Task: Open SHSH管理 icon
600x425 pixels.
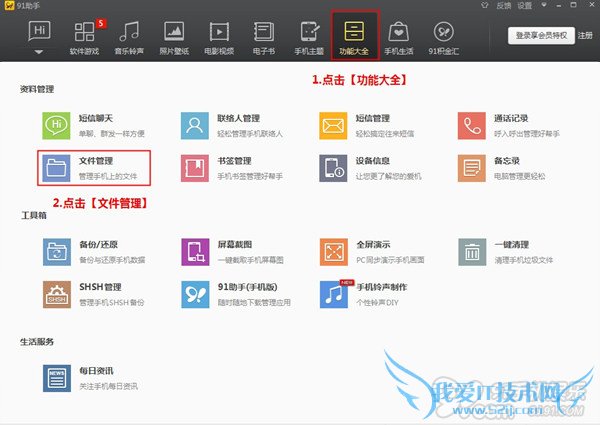Action: [57, 295]
